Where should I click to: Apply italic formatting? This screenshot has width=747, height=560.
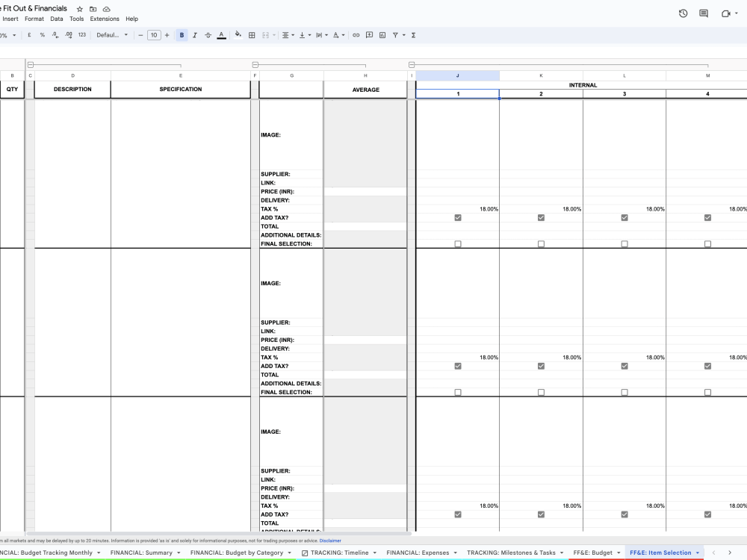[x=195, y=34]
